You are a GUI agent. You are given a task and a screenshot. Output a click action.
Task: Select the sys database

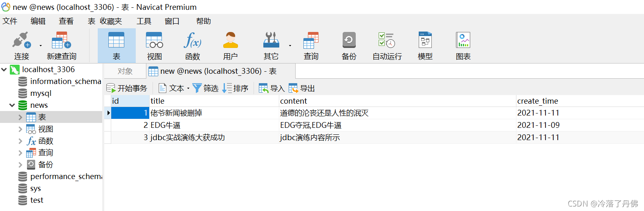pyautogui.click(x=36, y=188)
